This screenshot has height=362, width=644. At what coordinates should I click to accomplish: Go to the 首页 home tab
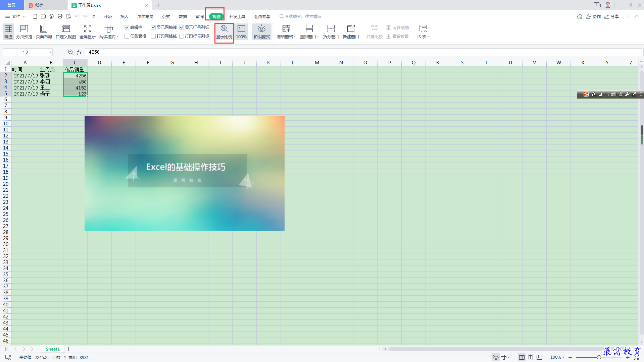pos(12,5)
